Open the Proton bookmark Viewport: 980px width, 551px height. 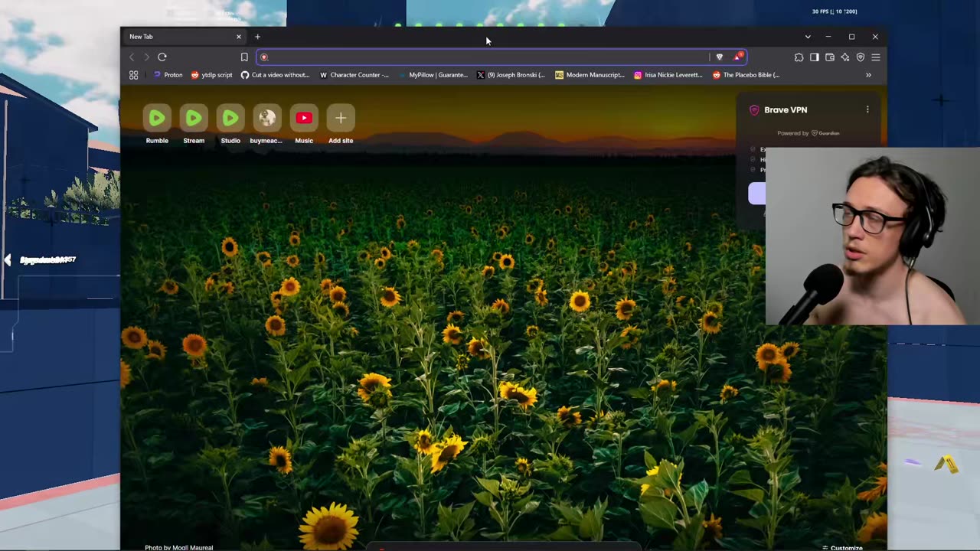[x=168, y=75]
